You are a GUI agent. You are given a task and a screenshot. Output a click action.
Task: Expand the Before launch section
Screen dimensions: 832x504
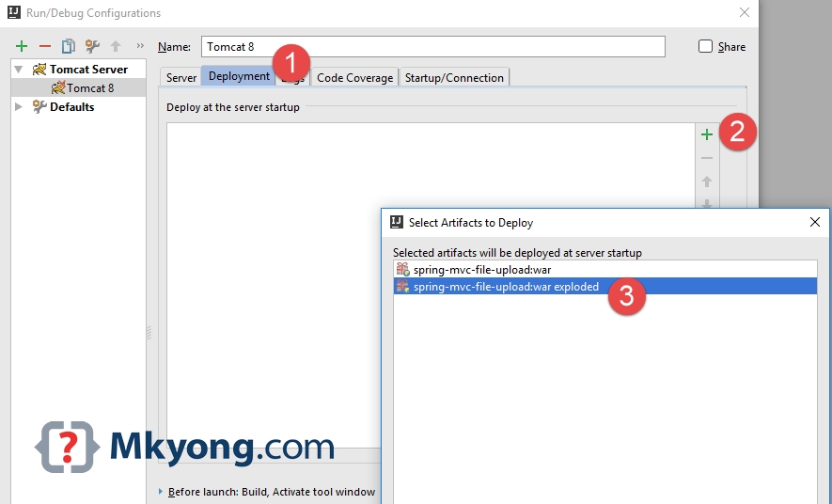pyautogui.click(x=161, y=492)
